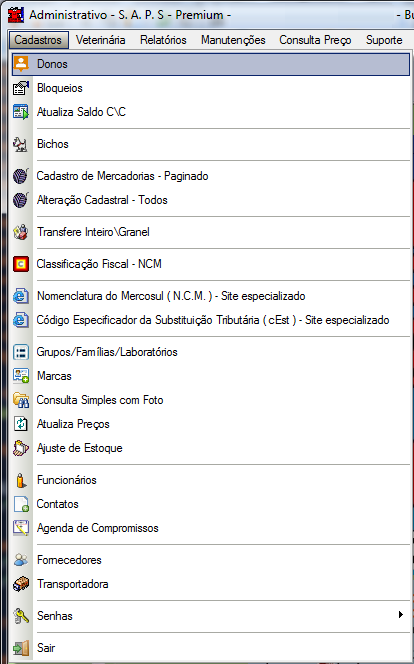This screenshot has width=414, height=664.
Task: Open the Manutenções menu
Action: click(x=233, y=40)
